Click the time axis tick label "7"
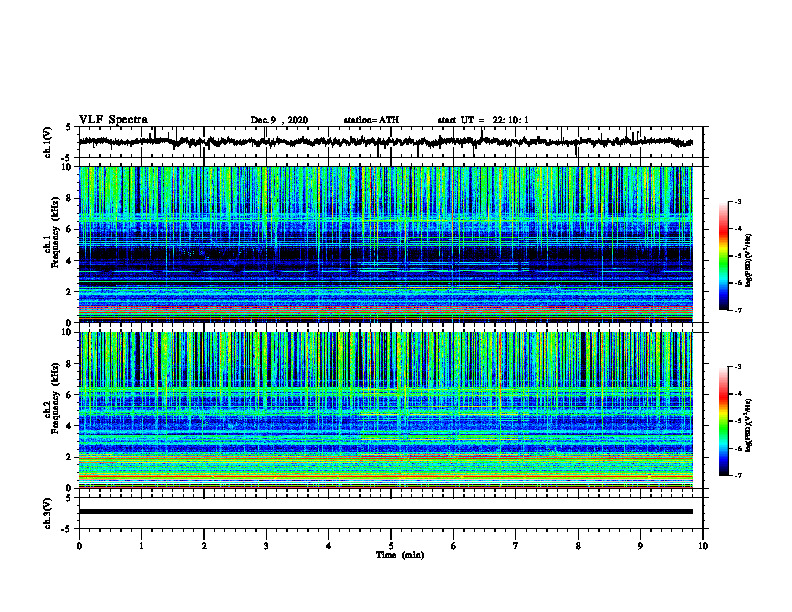The image size is (792, 612). pyautogui.click(x=516, y=546)
